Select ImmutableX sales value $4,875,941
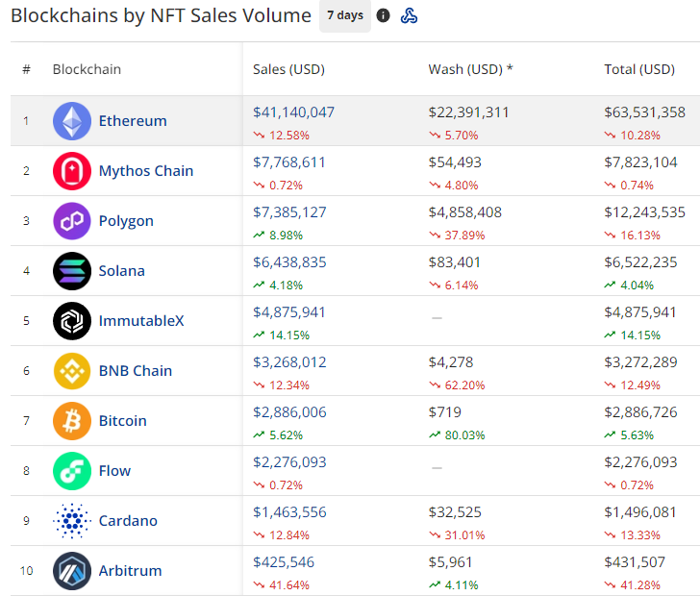The width and height of the screenshot is (700, 596). pos(288,312)
